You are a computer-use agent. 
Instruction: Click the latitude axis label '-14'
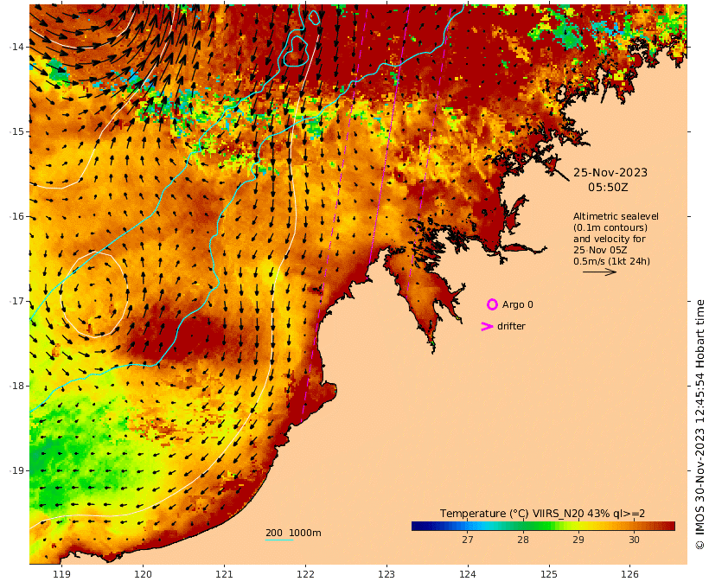[x=17, y=47]
